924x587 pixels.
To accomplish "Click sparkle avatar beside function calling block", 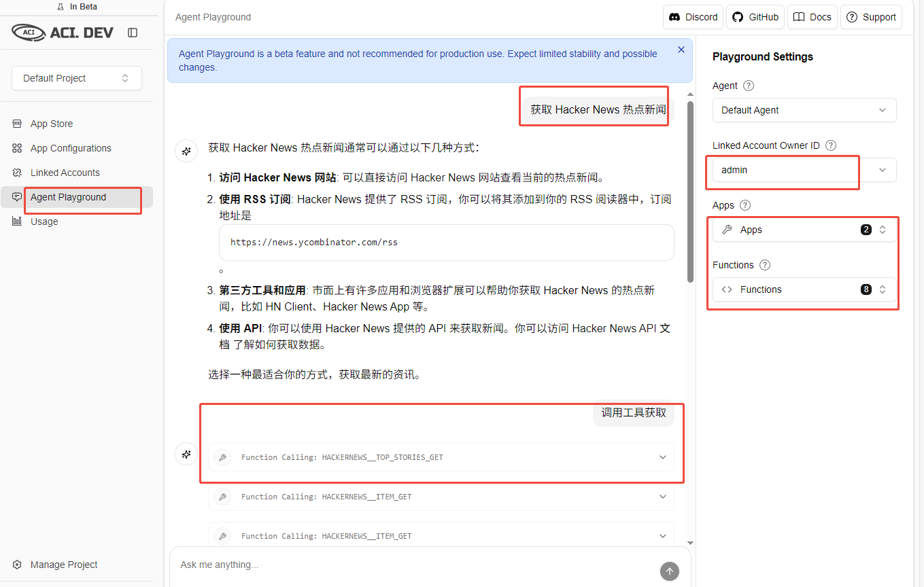I will pos(186,454).
